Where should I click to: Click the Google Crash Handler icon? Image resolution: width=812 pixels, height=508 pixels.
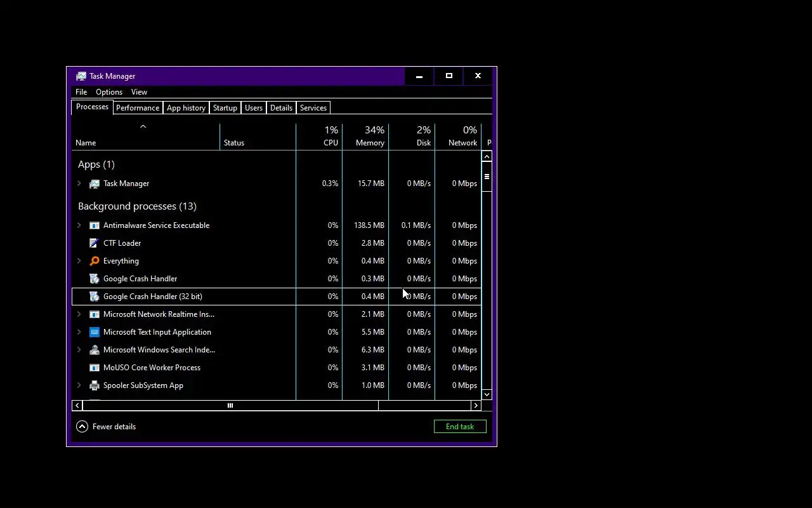click(x=95, y=279)
